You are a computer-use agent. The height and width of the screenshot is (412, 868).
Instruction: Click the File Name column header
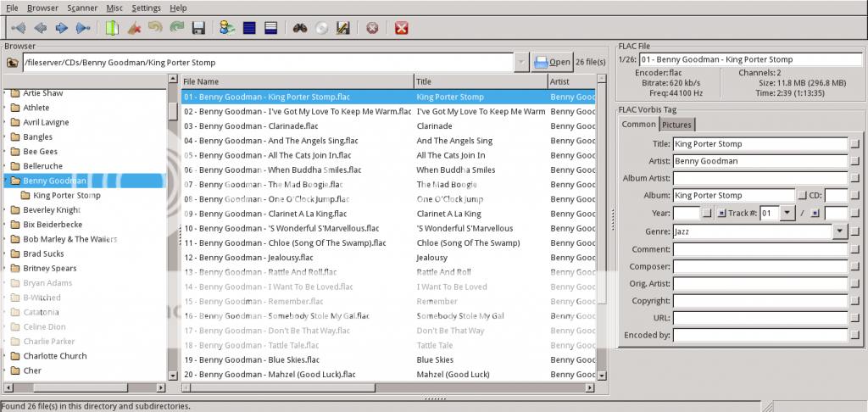[298, 81]
